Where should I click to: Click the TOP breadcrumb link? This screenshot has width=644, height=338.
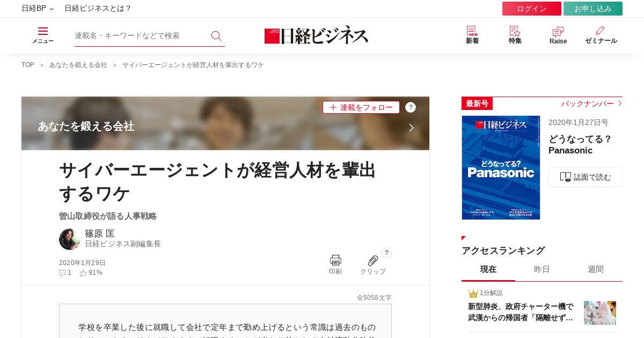click(x=28, y=65)
